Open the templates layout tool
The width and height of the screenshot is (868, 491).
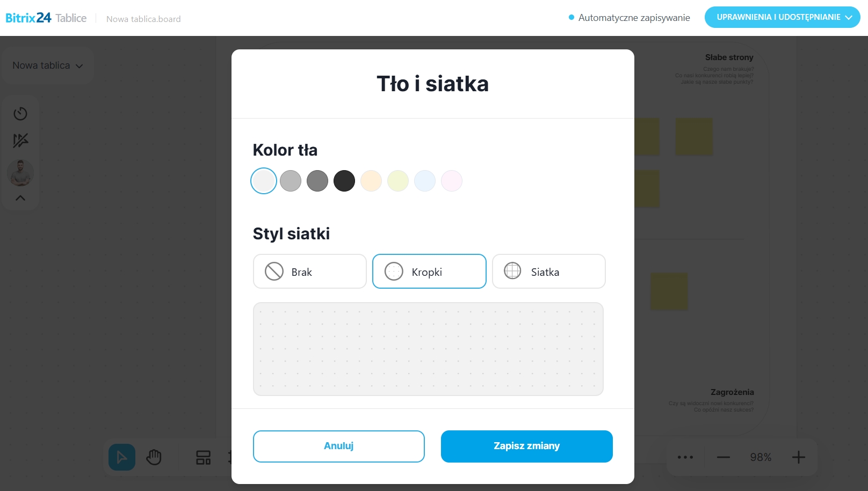(203, 457)
